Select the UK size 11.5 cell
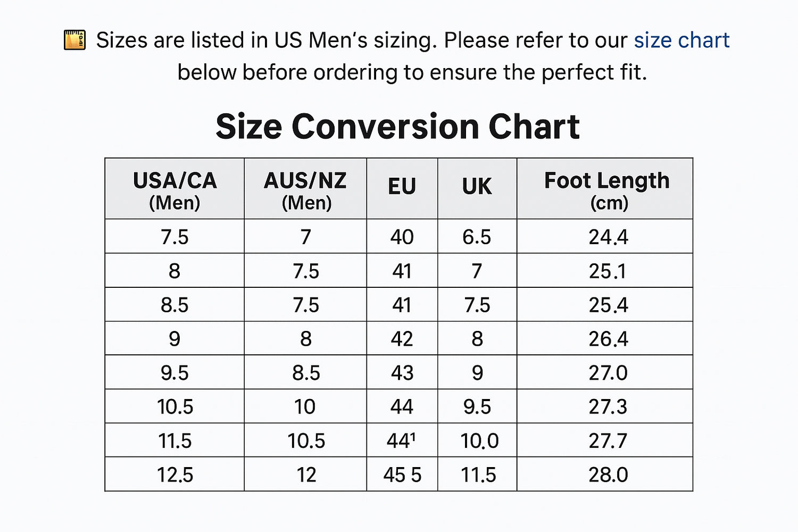798x532 pixels. [478, 475]
